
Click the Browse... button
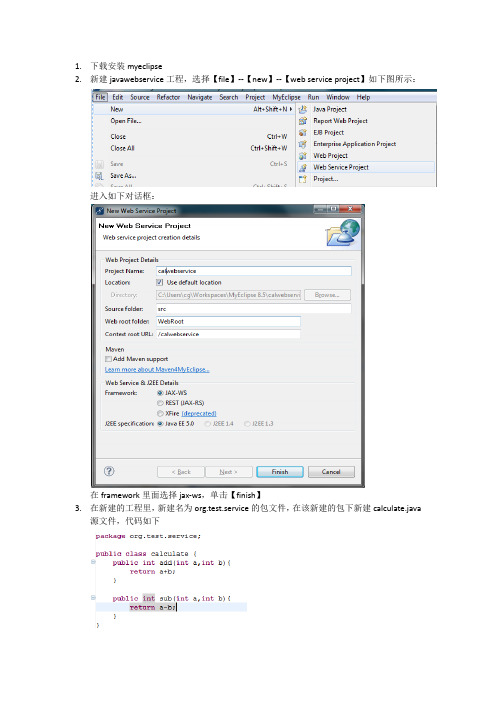(327, 295)
